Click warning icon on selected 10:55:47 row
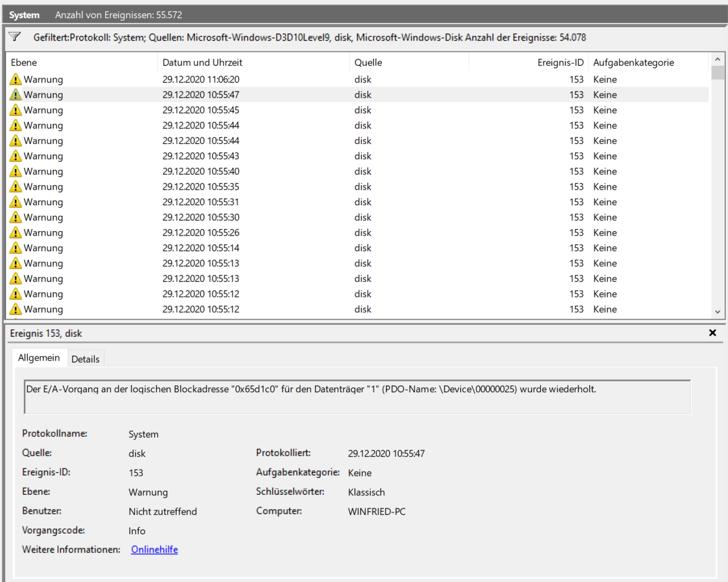The image size is (728, 582). (15, 94)
